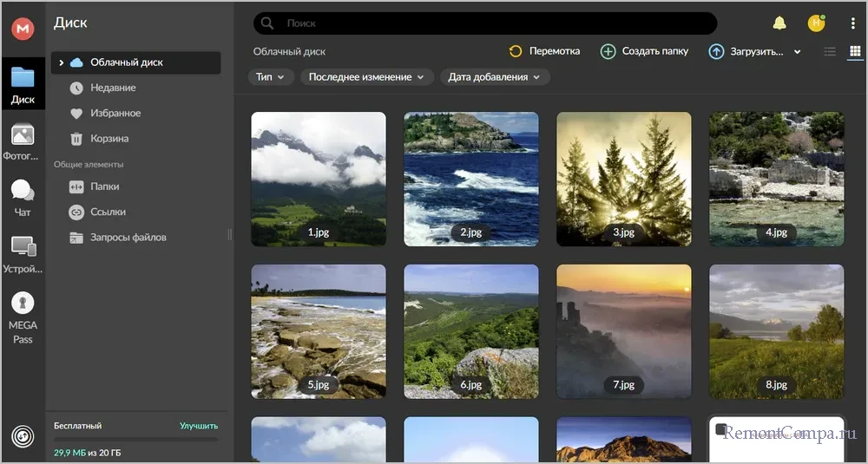Image resolution: width=868 pixels, height=464 pixels.
Task: Open the Chat section
Action: tap(23, 198)
